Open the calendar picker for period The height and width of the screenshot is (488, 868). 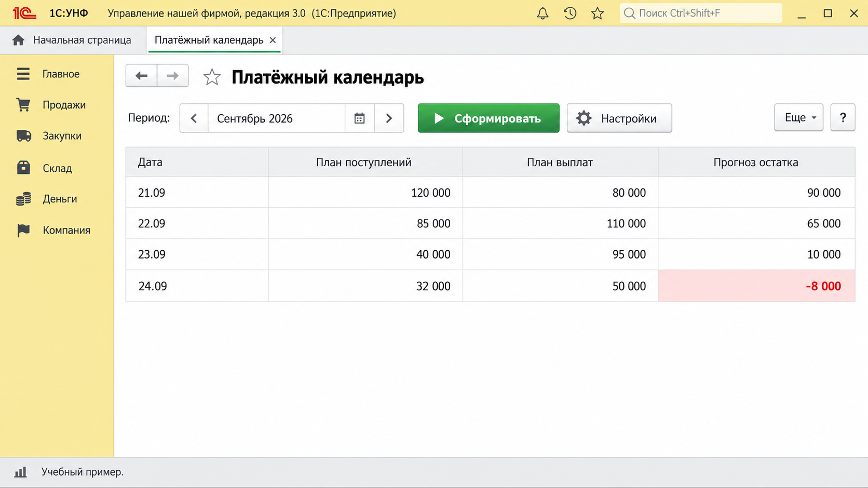click(359, 118)
